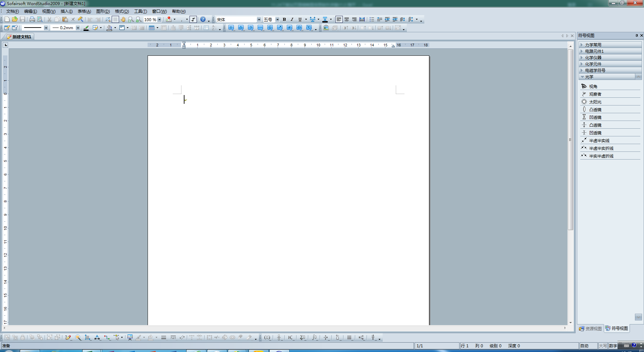The width and height of the screenshot is (644, 352).
Task: Open the 图形(D) menu
Action: [103, 11]
